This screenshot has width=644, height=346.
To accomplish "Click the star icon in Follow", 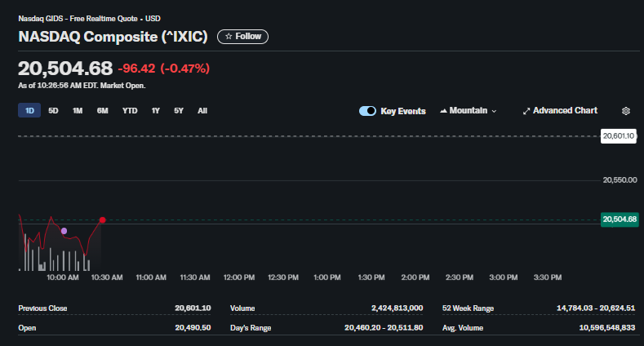I will tap(229, 37).
